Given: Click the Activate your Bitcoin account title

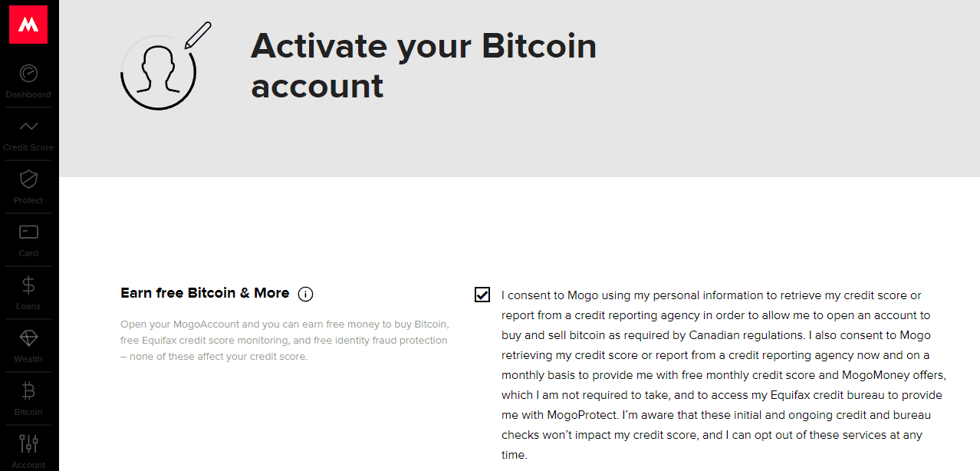Looking at the screenshot, I should pyautogui.click(x=423, y=65).
